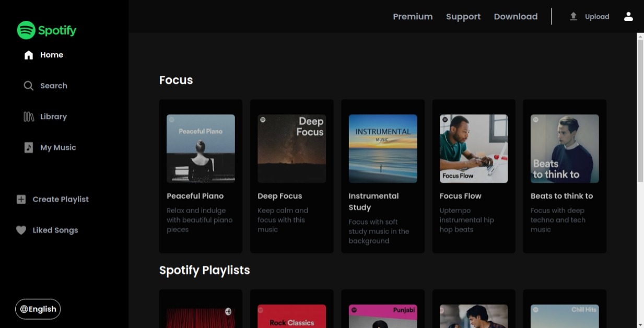Open Home from the sidebar
Screen dimensions: 644x328
[x=29, y=54]
